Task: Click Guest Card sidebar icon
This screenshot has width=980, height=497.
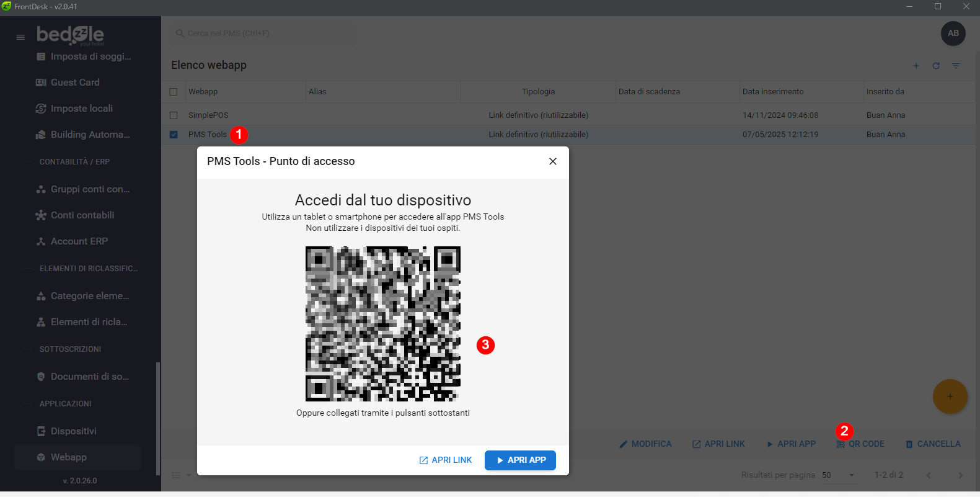Action: [41, 83]
